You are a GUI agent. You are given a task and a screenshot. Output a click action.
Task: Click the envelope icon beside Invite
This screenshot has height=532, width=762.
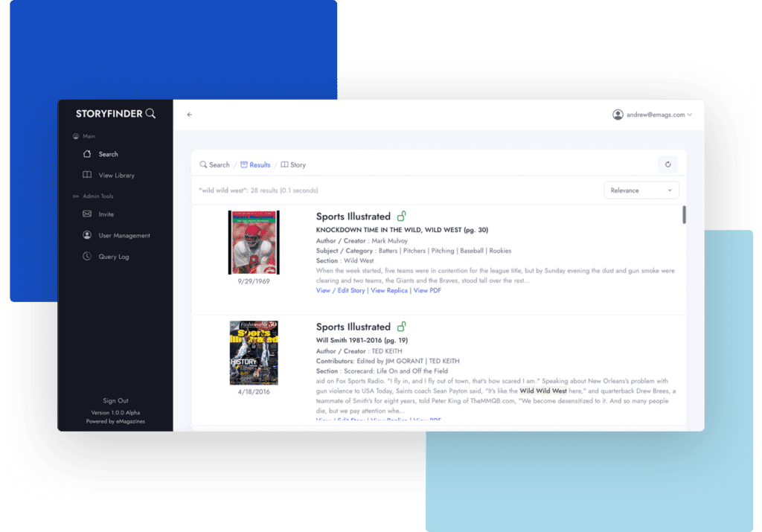click(87, 214)
